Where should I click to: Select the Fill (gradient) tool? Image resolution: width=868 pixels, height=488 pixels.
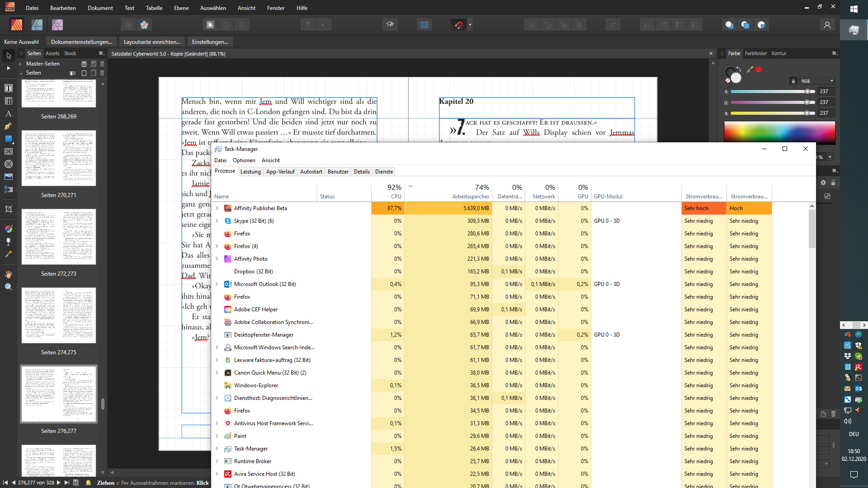[x=9, y=229]
